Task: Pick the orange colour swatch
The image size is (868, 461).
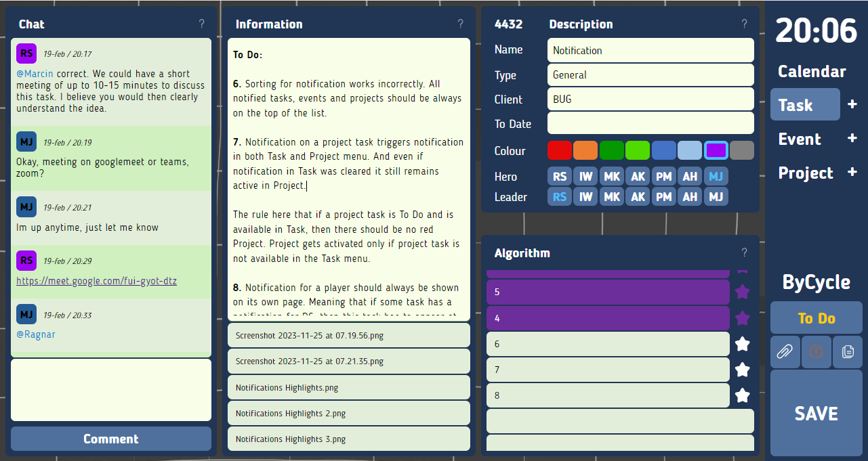Action: pos(585,150)
